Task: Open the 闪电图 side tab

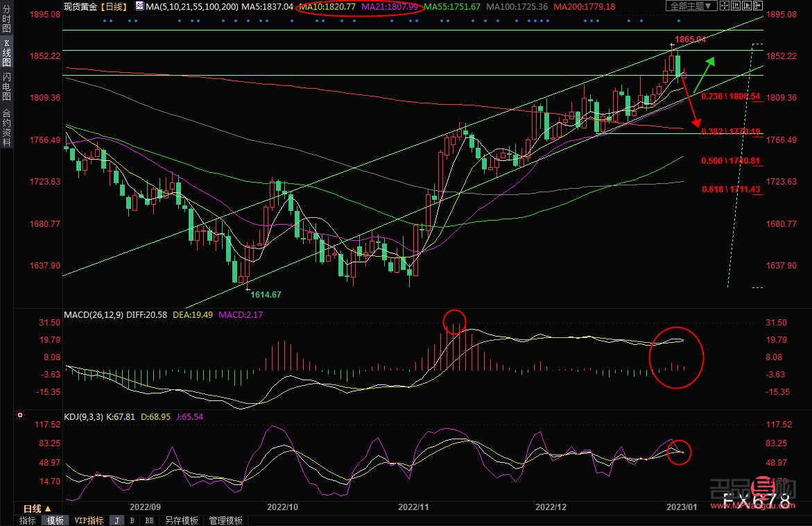Action: click(6, 87)
